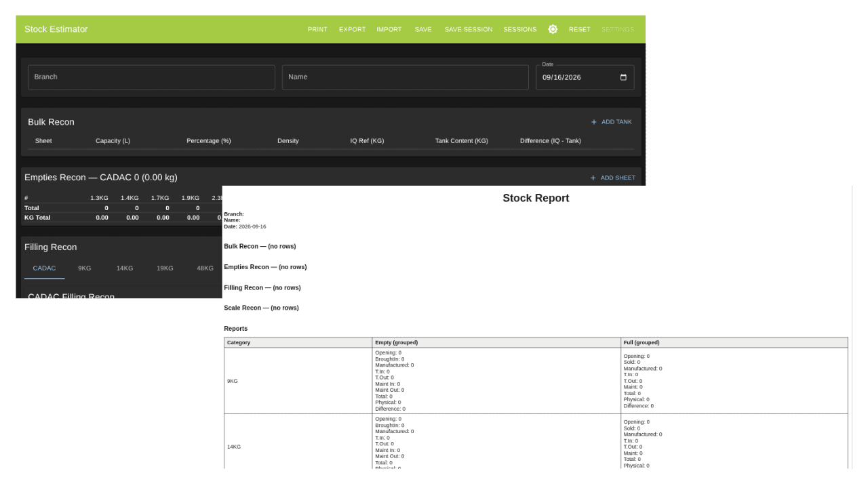Click the Difference (IQ - Tank) column header
Screen dimensions: 868x488
pos(551,141)
